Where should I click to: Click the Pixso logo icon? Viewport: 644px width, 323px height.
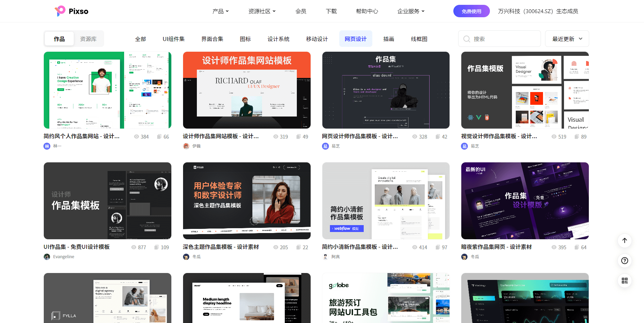[60, 11]
